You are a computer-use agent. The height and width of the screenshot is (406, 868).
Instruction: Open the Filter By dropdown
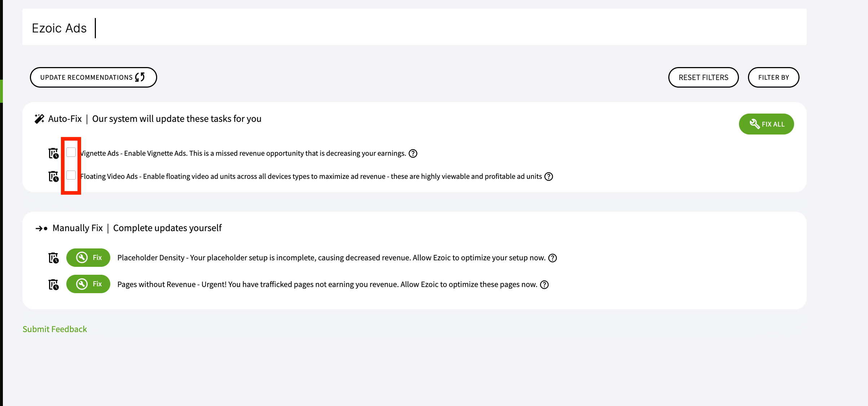[x=774, y=77]
